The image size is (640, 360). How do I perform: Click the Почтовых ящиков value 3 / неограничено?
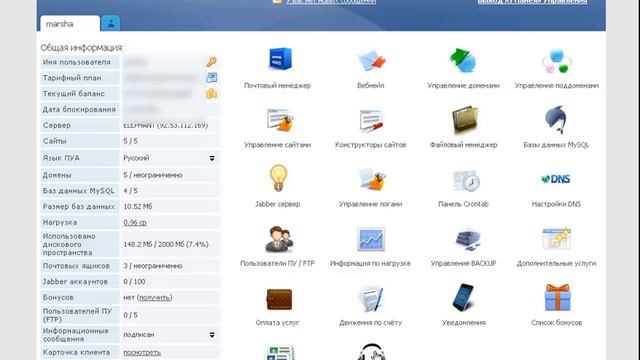153,266
